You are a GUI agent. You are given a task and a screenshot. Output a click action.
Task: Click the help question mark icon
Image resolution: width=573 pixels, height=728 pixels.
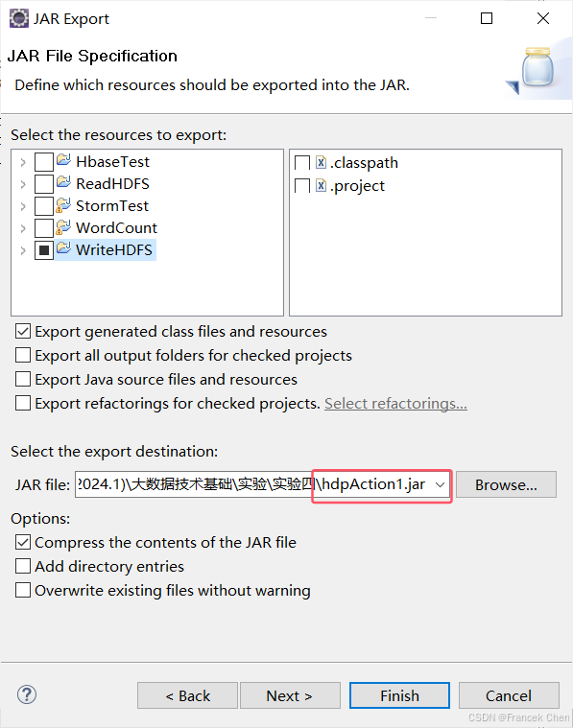pyautogui.click(x=27, y=694)
